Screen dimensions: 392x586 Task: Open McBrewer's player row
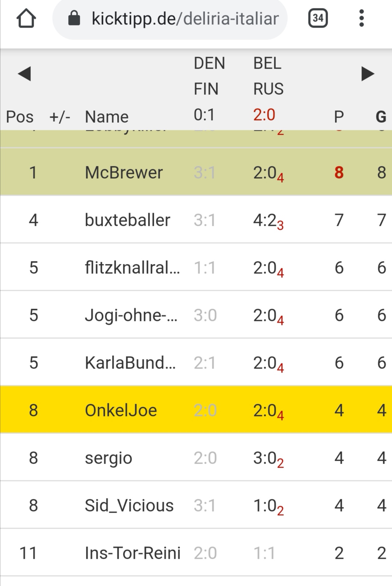point(124,172)
